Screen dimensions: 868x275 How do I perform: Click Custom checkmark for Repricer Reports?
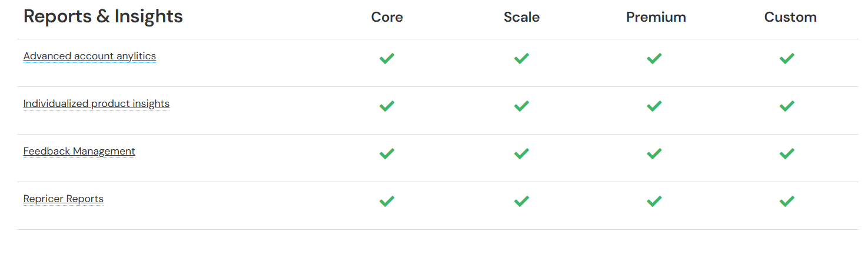click(787, 202)
